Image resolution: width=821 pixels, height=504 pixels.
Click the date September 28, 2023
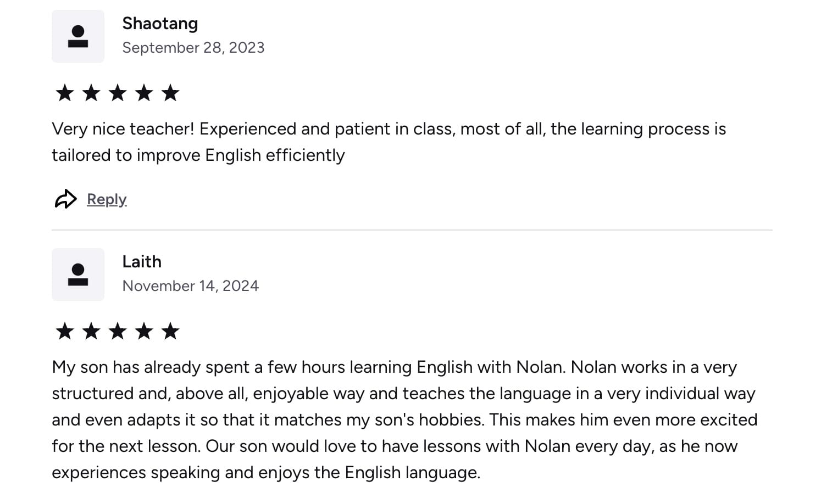(x=193, y=48)
